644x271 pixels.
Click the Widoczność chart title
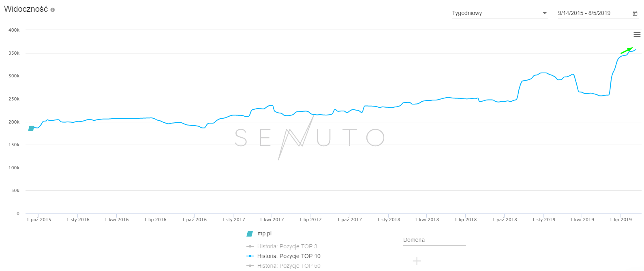point(26,9)
